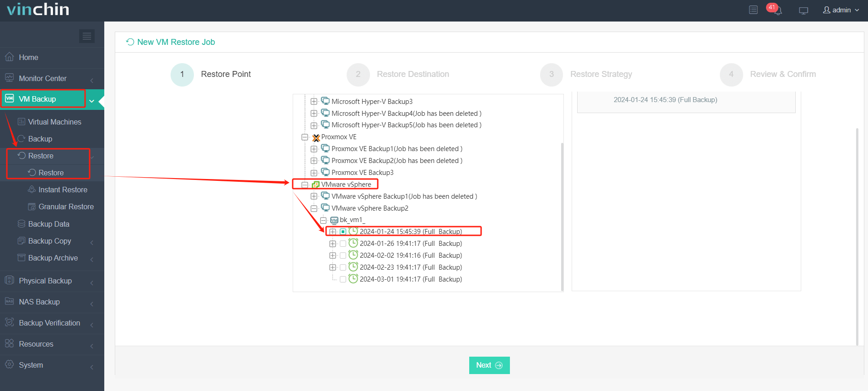Viewport: 868px width, 391px height.
Task: Open the Home menu item
Action: pyautogui.click(x=52, y=57)
